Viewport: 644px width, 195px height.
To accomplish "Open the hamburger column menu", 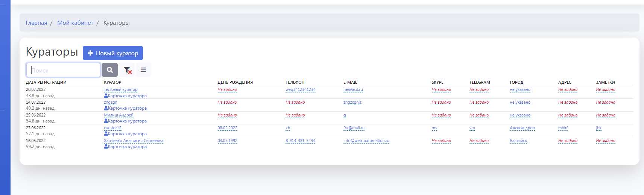I will coord(143,70).
